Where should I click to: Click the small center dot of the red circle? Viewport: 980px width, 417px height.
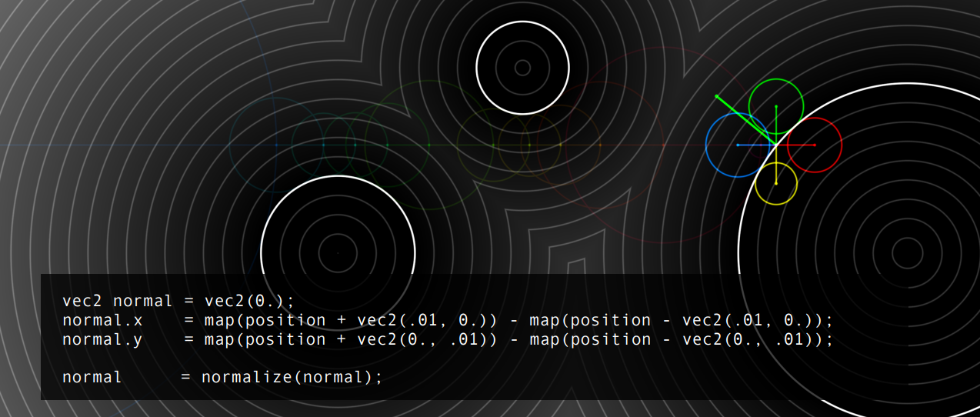click(815, 145)
